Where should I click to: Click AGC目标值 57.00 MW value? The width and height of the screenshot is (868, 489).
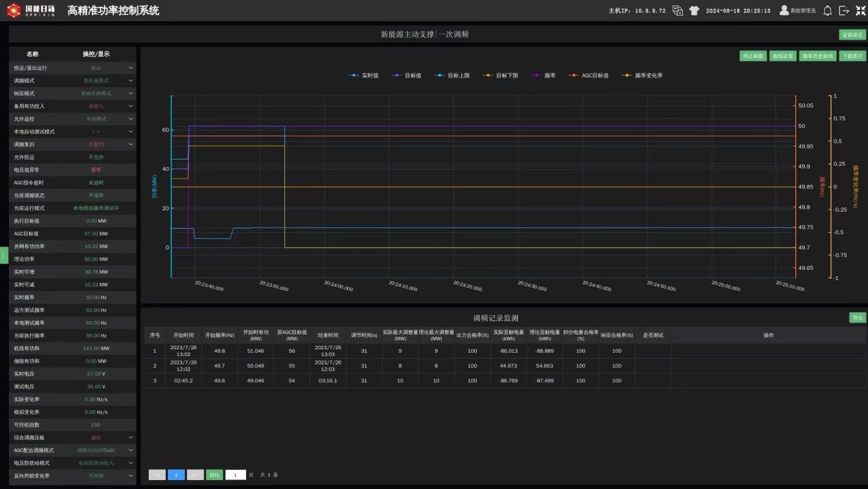pyautogui.click(x=96, y=234)
